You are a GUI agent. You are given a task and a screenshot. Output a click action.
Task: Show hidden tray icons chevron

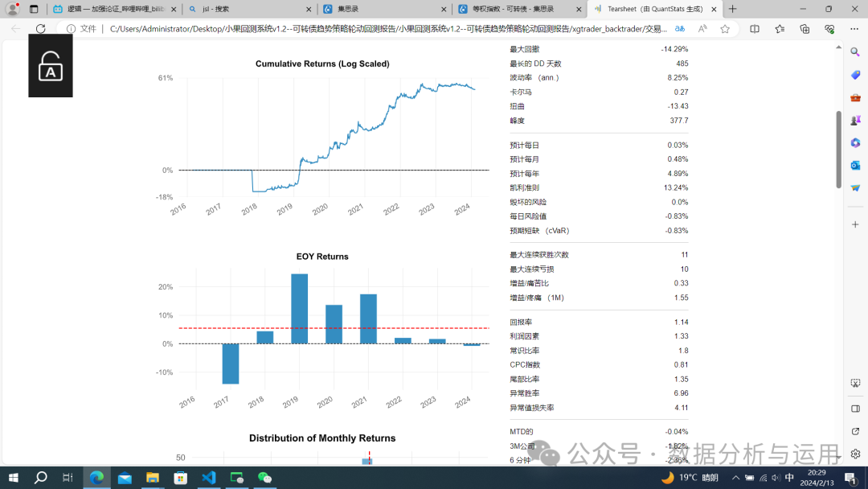click(735, 478)
